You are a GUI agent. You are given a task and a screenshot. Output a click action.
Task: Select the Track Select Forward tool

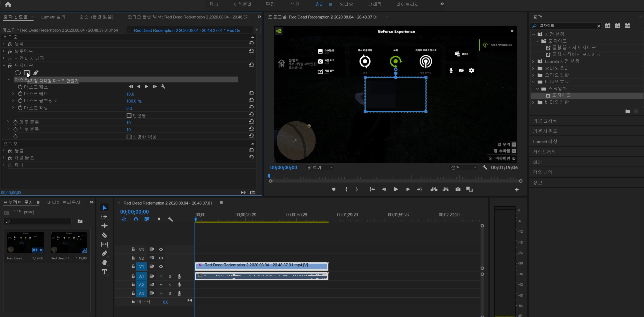104,217
